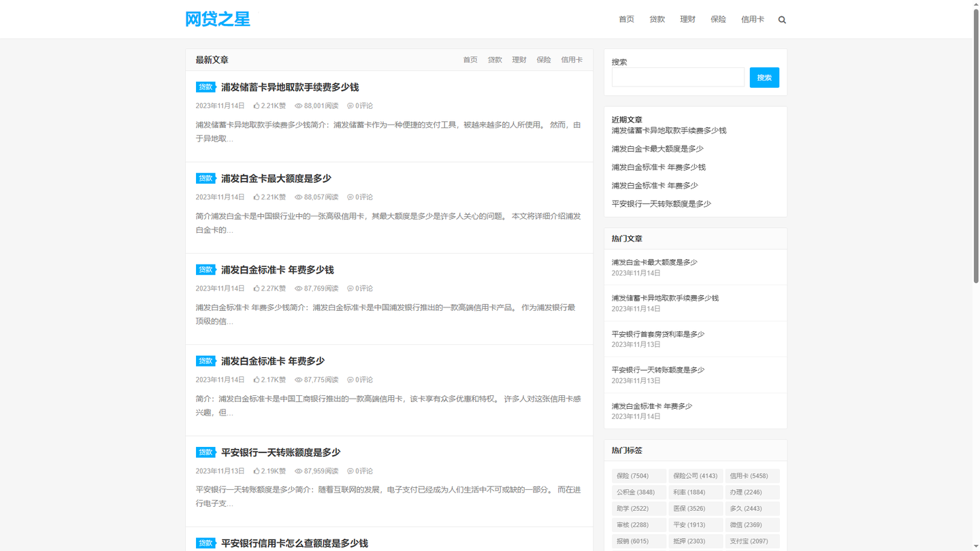This screenshot has height=551, width=980.
Task: Click the 网贷之星 site logo
Action: coord(218,19)
